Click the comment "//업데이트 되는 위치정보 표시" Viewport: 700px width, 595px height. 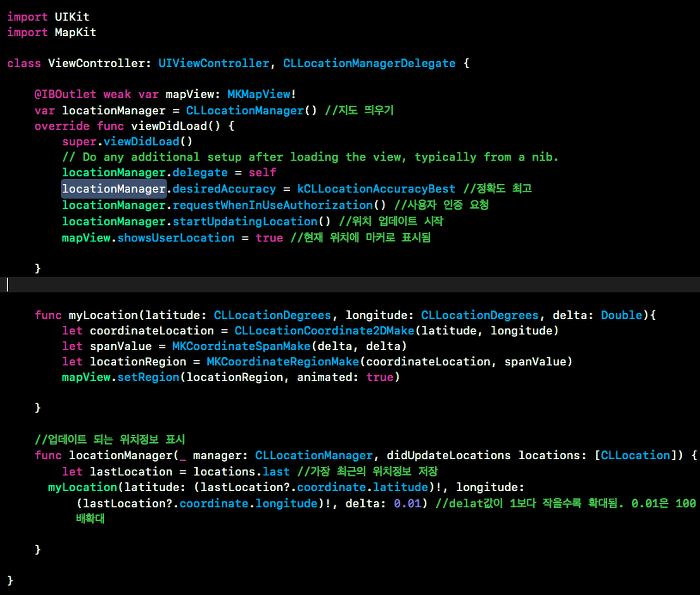tap(110, 440)
